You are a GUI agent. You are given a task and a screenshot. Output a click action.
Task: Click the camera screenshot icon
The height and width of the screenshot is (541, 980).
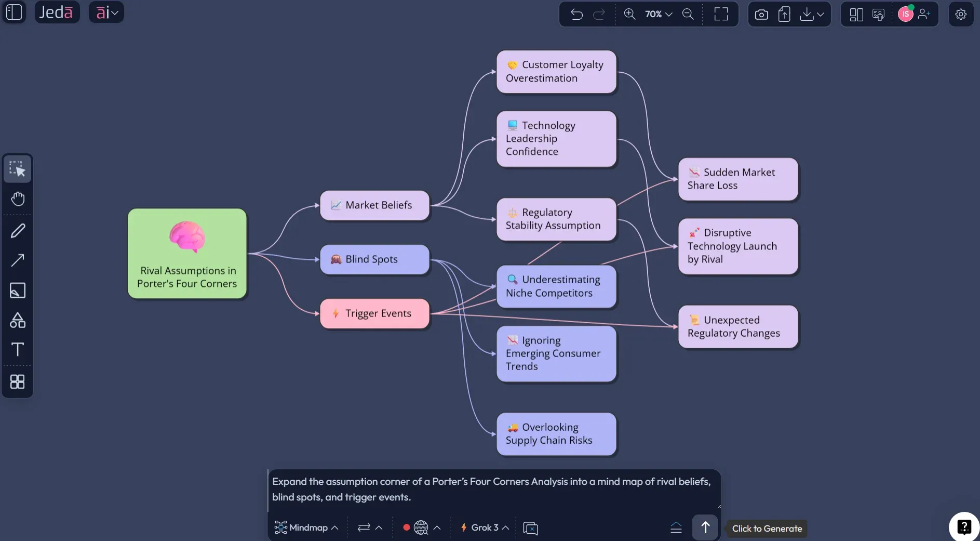click(761, 15)
